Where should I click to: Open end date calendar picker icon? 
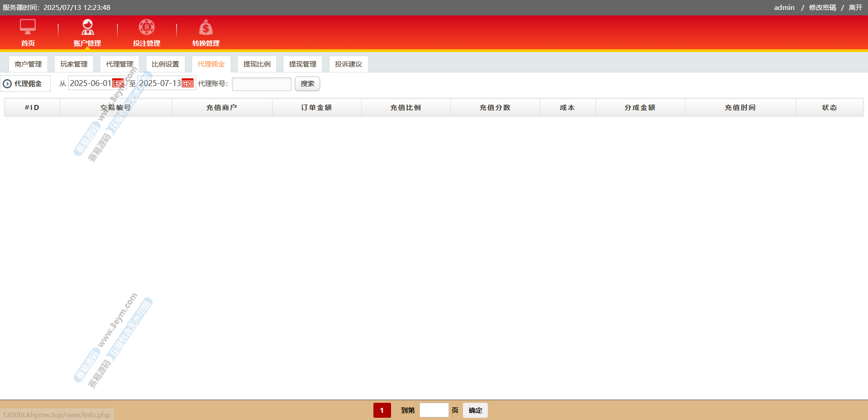point(188,83)
